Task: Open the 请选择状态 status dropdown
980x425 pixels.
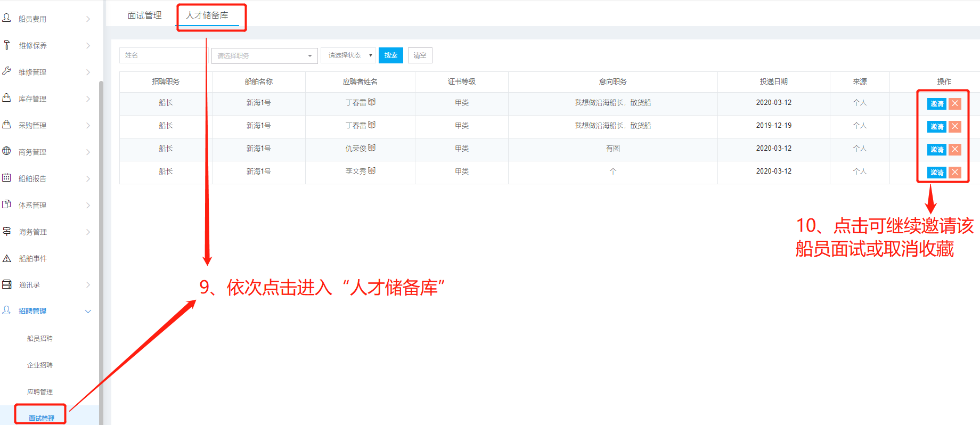Action: point(348,55)
